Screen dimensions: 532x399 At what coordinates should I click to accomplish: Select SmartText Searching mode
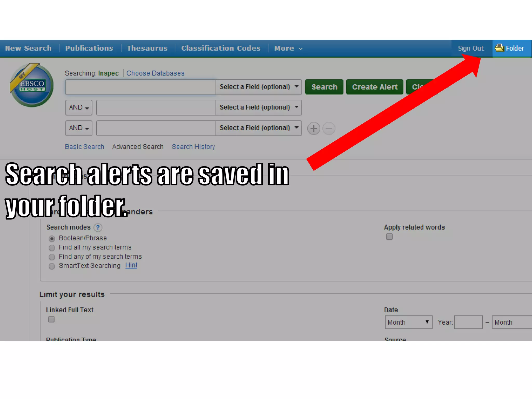52,266
